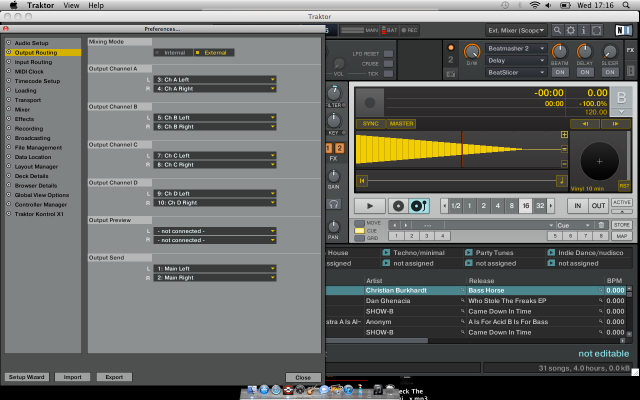This screenshot has width=640, height=400.
Task: Toggle the fullscreen icon in Traktor header
Action: tap(597, 30)
